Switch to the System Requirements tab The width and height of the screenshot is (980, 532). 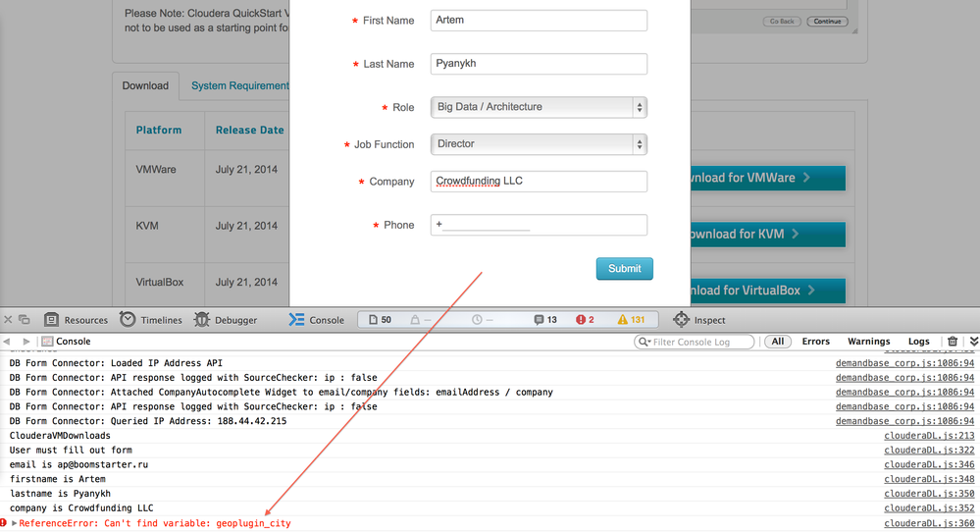point(240,85)
